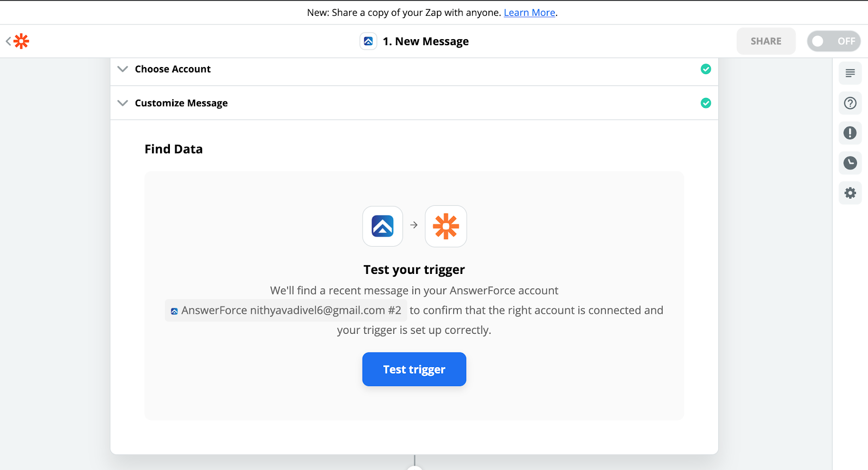Click the 1. New Message step title

(426, 41)
